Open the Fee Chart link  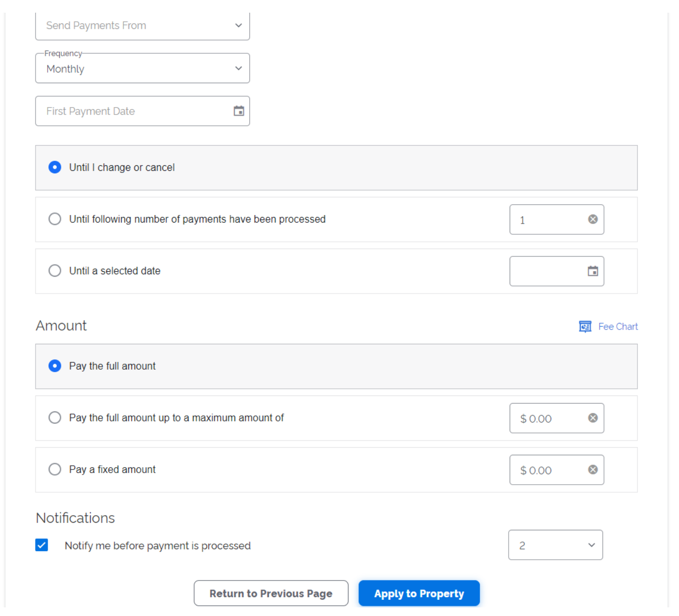coord(618,327)
